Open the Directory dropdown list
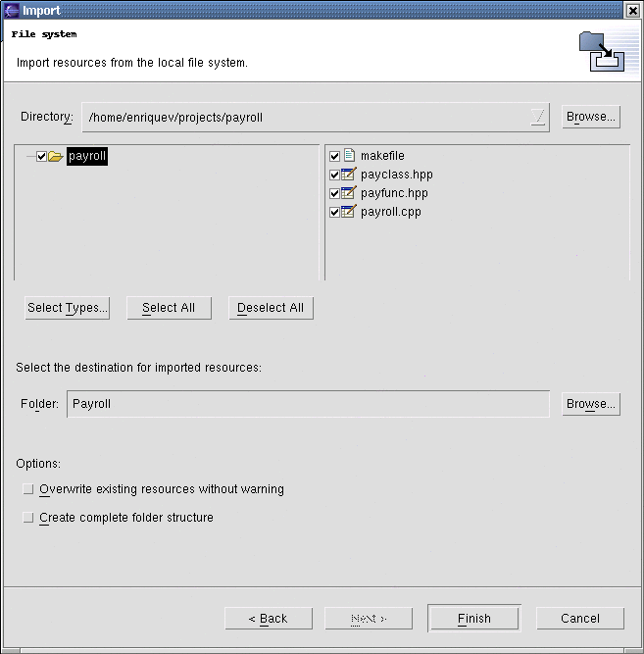644x654 pixels. [x=537, y=117]
